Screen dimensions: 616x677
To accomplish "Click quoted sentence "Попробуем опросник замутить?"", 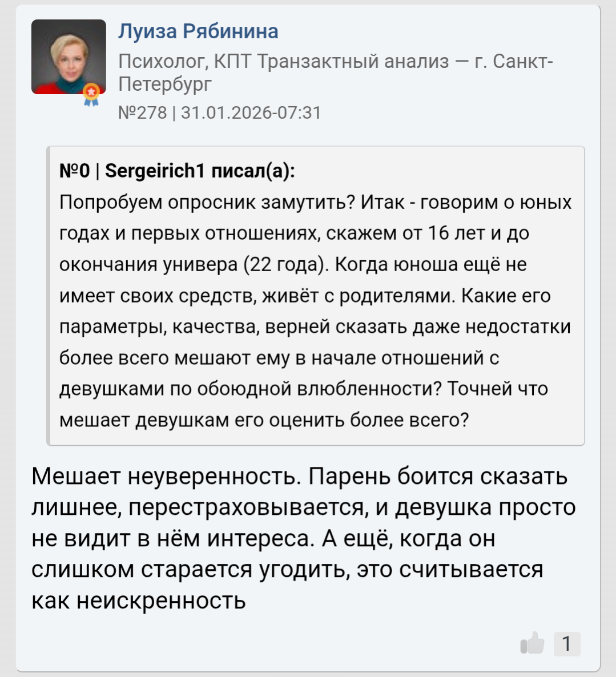I will 207,202.
